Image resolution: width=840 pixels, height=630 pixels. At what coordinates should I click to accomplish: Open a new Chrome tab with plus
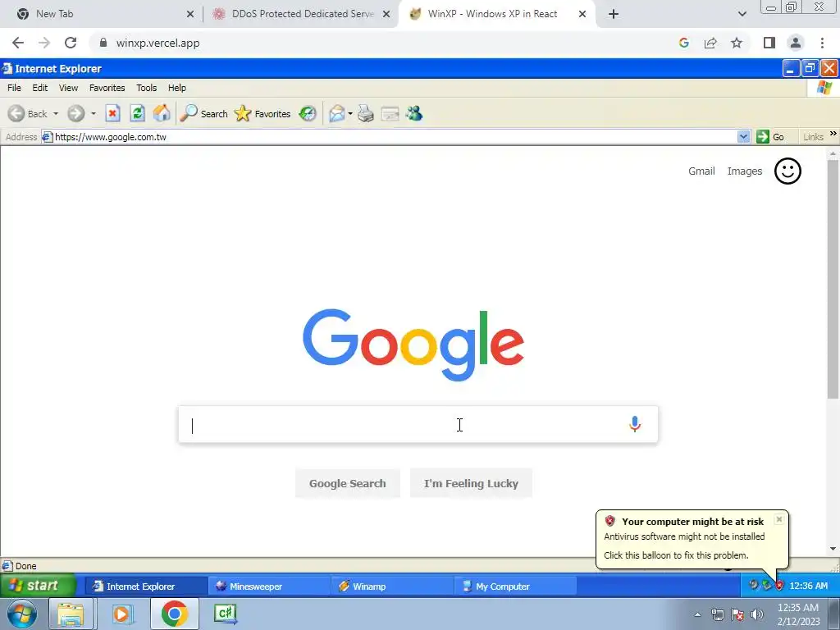point(614,14)
